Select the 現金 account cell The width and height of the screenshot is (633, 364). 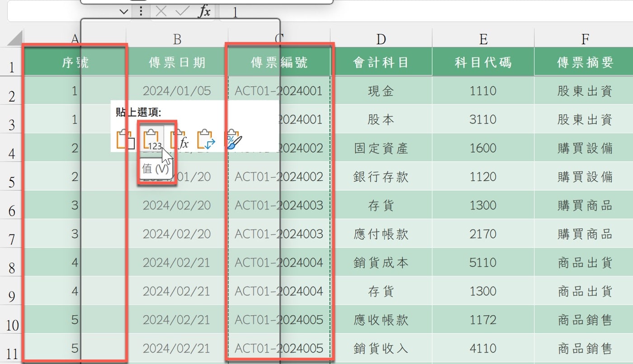point(381,91)
